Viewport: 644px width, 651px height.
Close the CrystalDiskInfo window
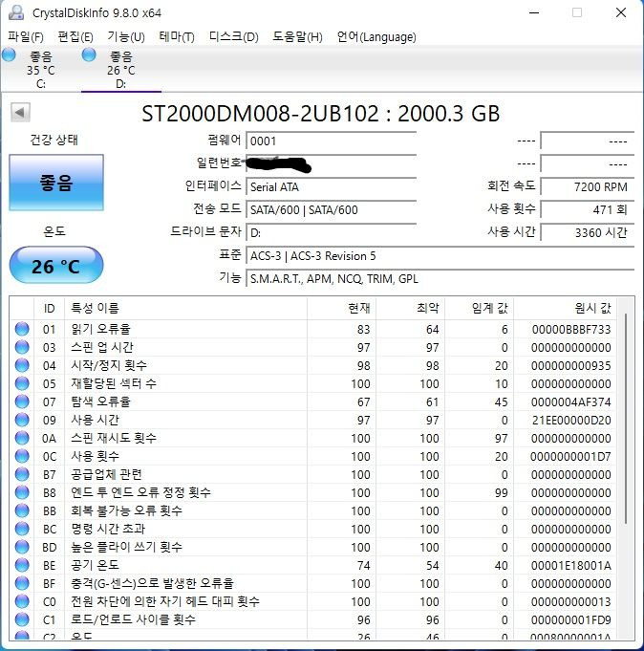tap(621, 12)
